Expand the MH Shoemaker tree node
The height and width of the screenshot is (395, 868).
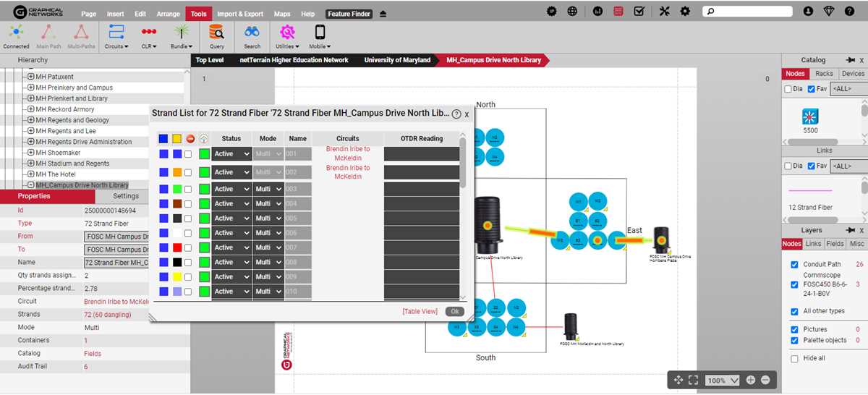31,153
